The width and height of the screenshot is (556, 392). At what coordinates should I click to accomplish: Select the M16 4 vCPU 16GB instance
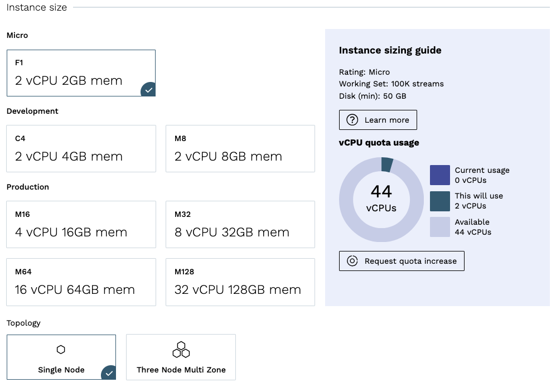(x=81, y=225)
